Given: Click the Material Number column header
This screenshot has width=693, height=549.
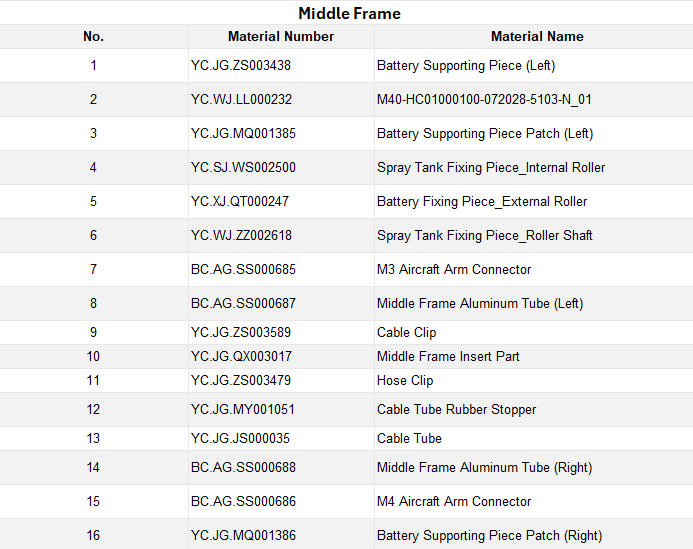Looking at the screenshot, I should [281, 36].
